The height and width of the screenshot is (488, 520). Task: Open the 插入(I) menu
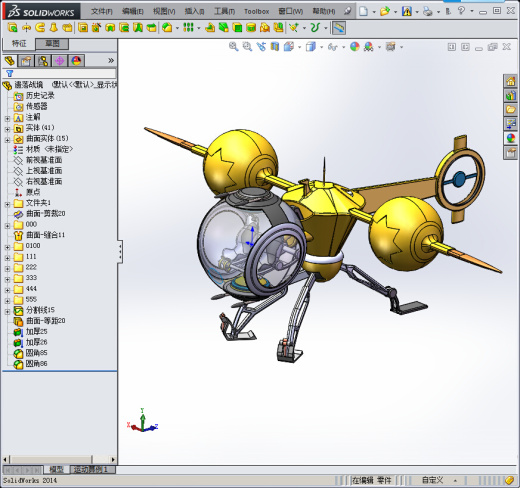(x=194, y=11)
